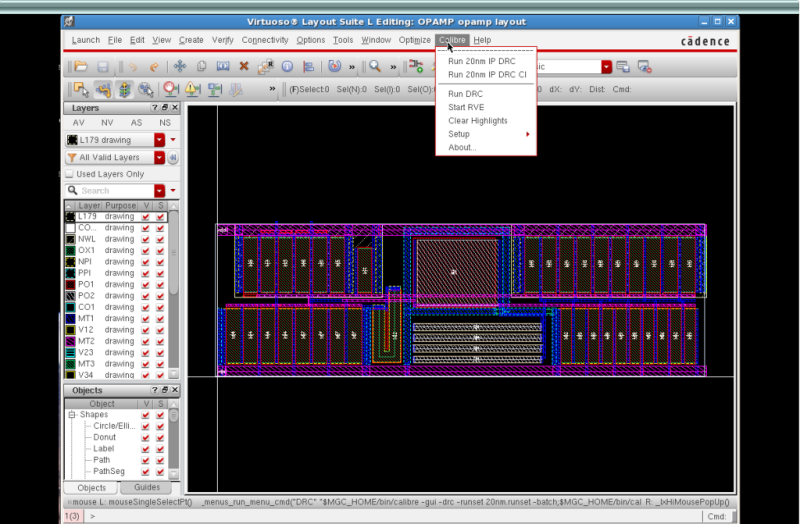Click the PO1 layer color swatch
Image resolution: width=800 pixels, height=524 pixels.
click(x=70, y=284)
